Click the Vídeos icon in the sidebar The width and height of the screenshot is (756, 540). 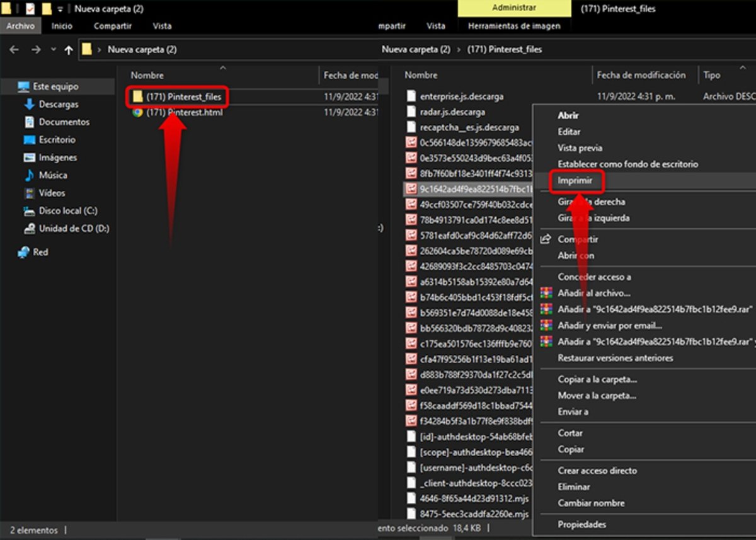coord(29,193)
